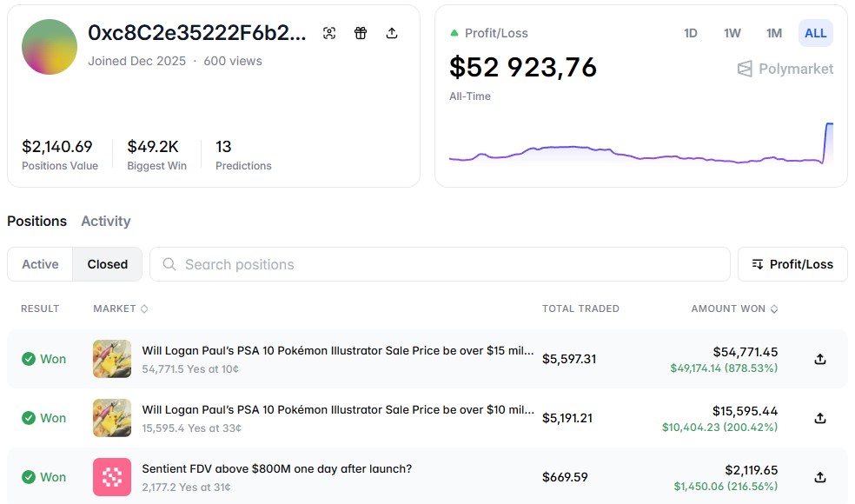Open the $10 mil Pokémon market thumbnail

click(x=112, y=418)
